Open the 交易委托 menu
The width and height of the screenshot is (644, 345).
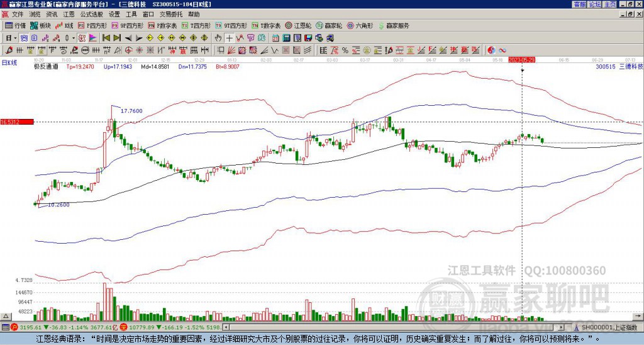pyautogui.click(x=171, y=14)
